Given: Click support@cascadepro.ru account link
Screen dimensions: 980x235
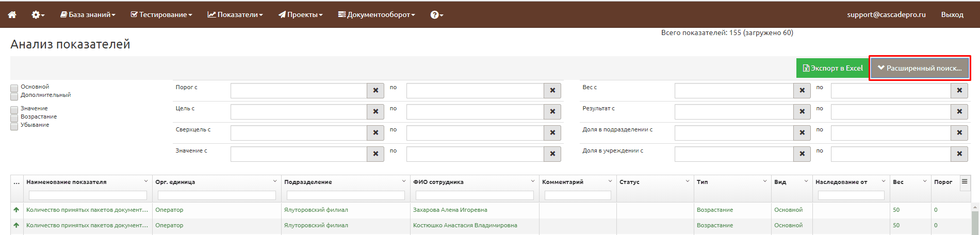Looking at the screenshot, I should (x=886, y=14).
